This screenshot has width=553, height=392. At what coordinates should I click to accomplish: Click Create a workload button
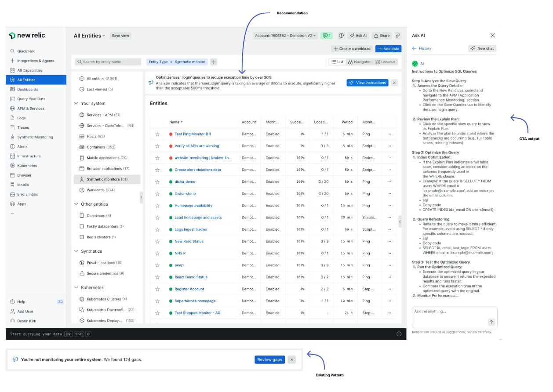pyautogui.click(x=352, y=49)
